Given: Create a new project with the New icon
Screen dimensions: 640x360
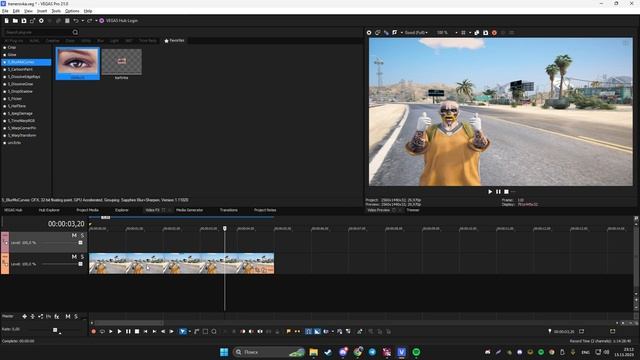Looking at the screenshot, I should pyautogui.click(x=7, y=21).
